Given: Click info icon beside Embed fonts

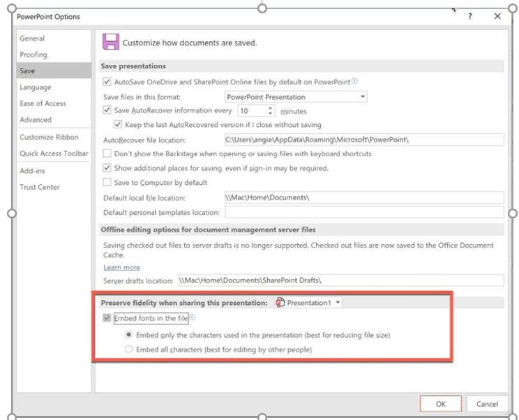Looking at the screenshot, I should click(x=193, y=318).
